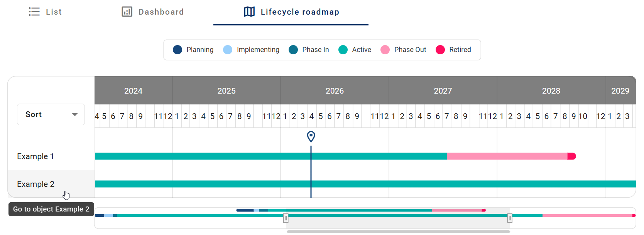This screenshot has height=235, width=644.
Task: Click the Example 1 Retired red end cap
Action: point(572,156)
